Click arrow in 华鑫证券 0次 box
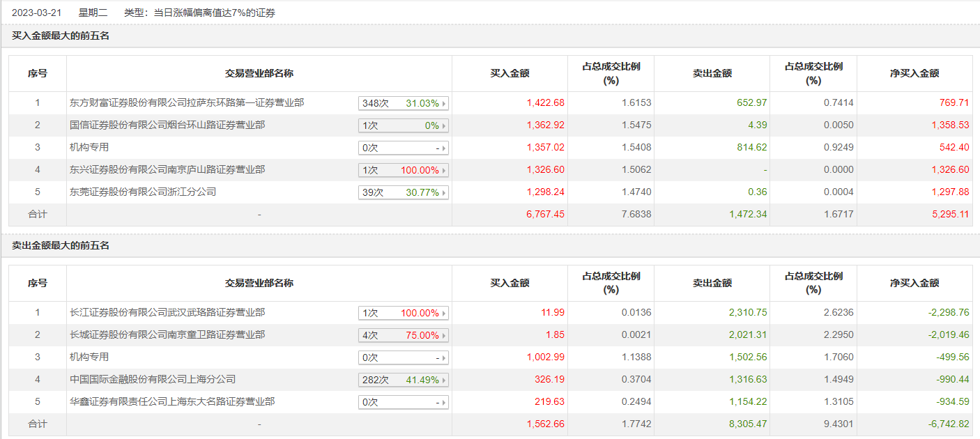Viewport: 980px width, 439px height. pyautogui.click(x=444, y=403)
